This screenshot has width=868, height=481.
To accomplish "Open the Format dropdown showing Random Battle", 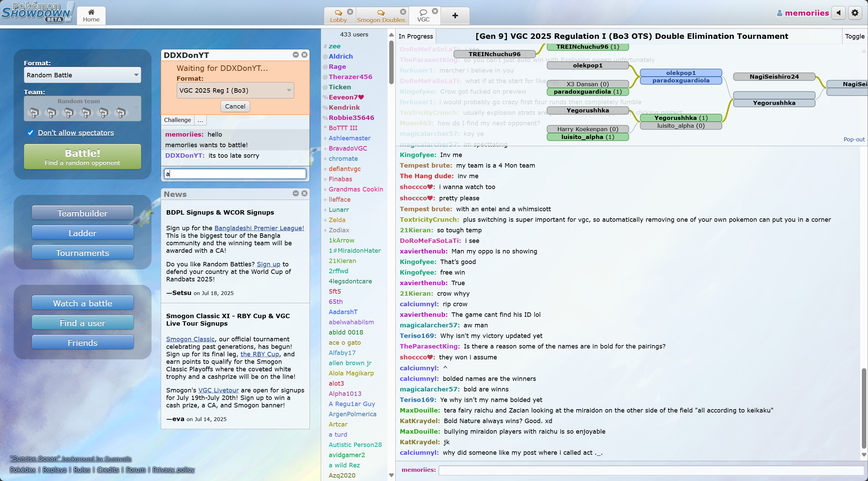I will pos(82,75).
